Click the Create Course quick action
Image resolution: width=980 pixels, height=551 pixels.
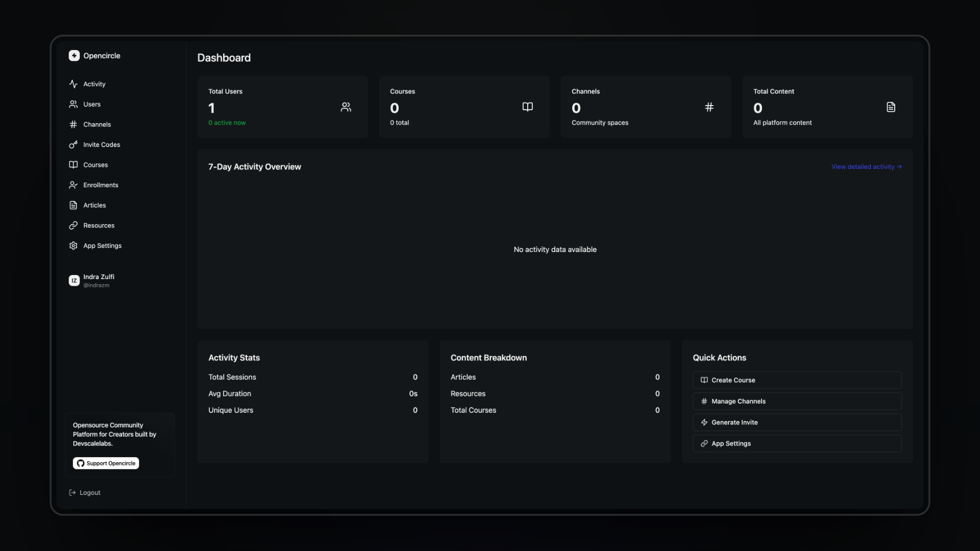[797, 380]
